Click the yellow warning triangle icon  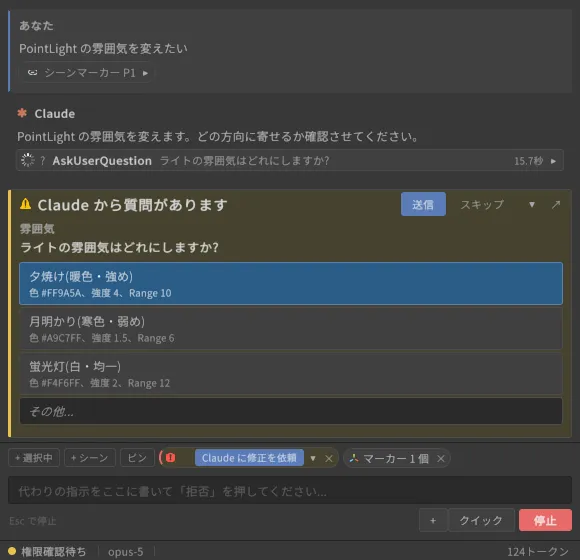[26, 204]
